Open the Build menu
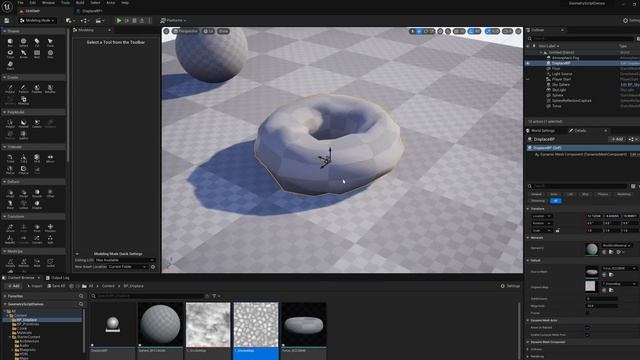Image resolution: width=640 pixels, height=360 pixels. pyautogui.click(x=80, y=3)
